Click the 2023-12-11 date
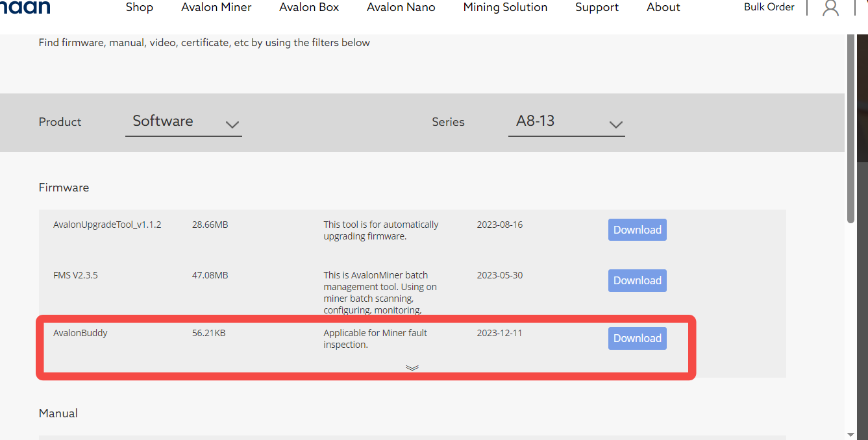Image resolution: width=868 pixels, height=440 pixels. click(x=499, y=333)
